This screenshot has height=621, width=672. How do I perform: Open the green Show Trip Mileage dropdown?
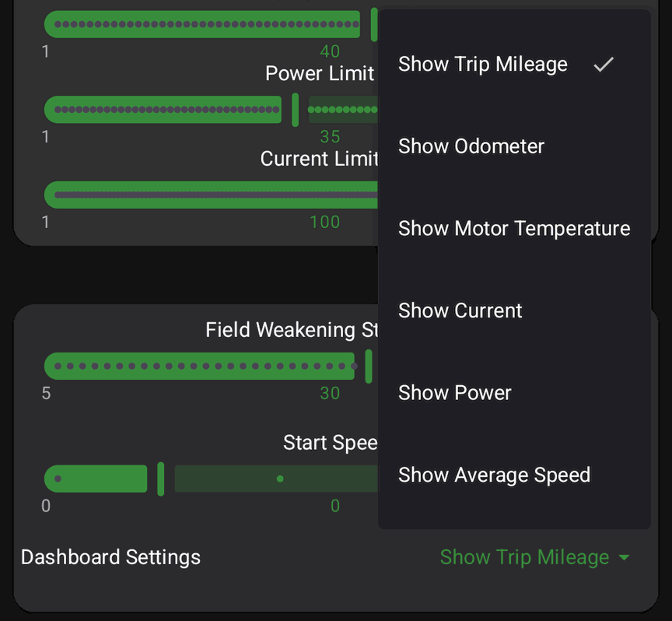535,557
